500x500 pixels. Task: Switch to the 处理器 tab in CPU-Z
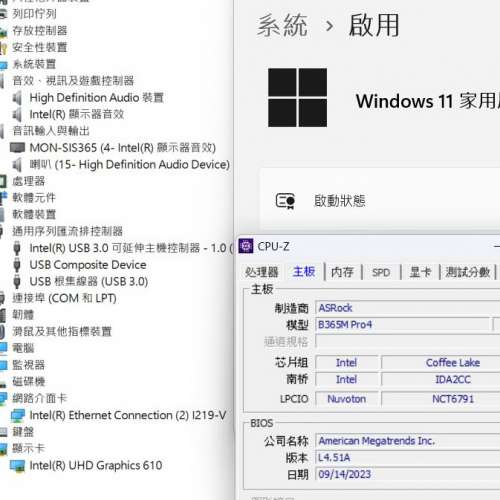click(x=262, y=272)
